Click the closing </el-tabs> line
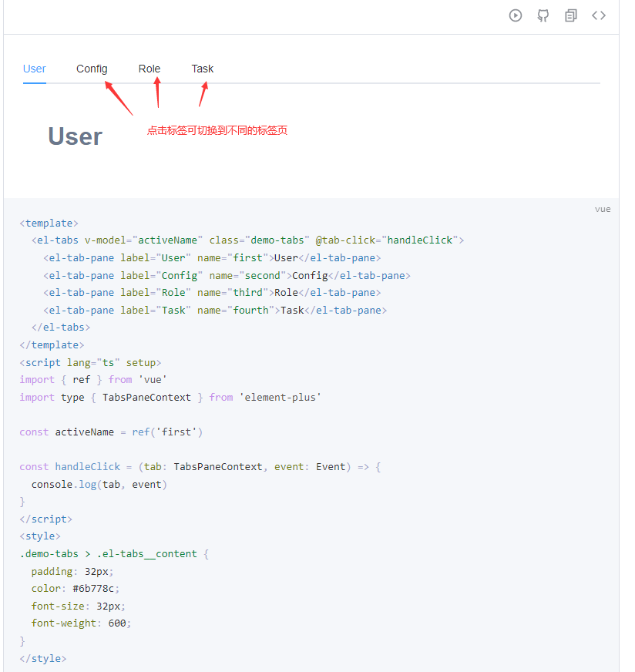 (61, 328)
